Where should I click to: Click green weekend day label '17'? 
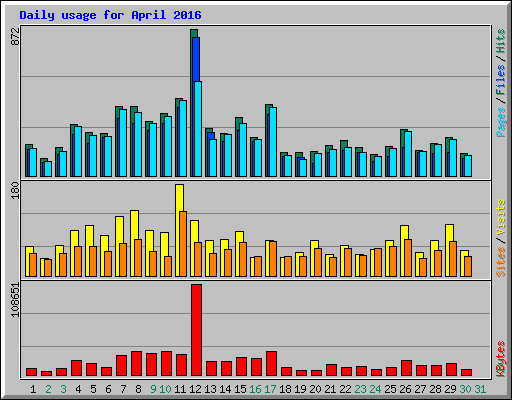[270, 389]
